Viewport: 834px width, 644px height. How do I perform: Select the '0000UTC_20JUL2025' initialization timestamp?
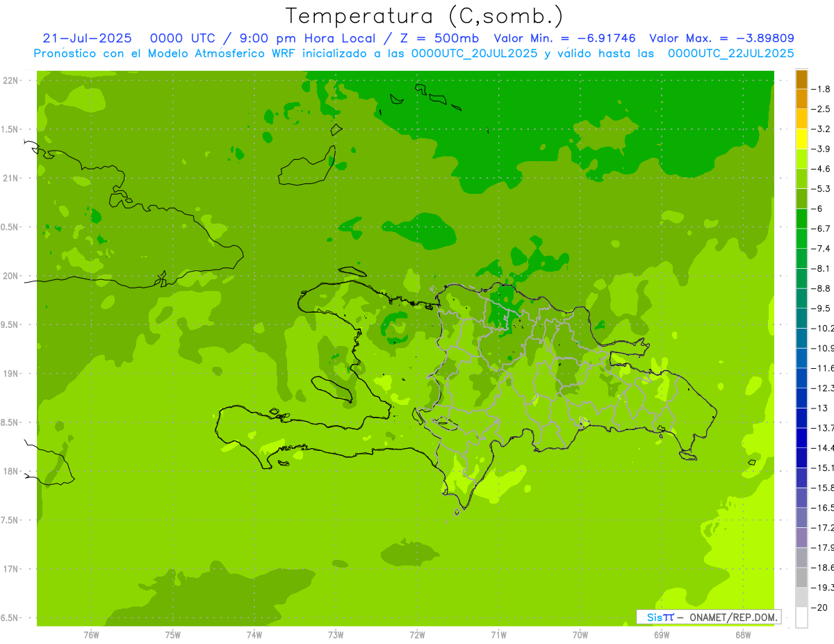(x=475, y=53)
